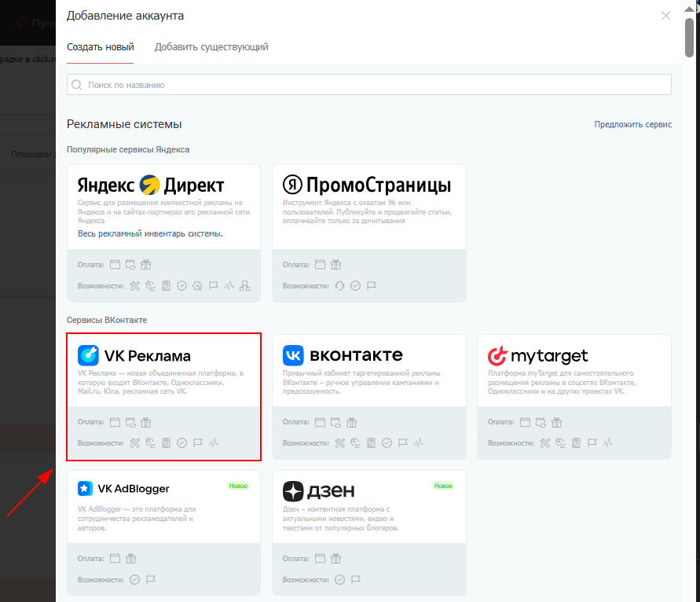
Task: Click the headset icon in ПромоСтраницы card
Action: (339, 286)
